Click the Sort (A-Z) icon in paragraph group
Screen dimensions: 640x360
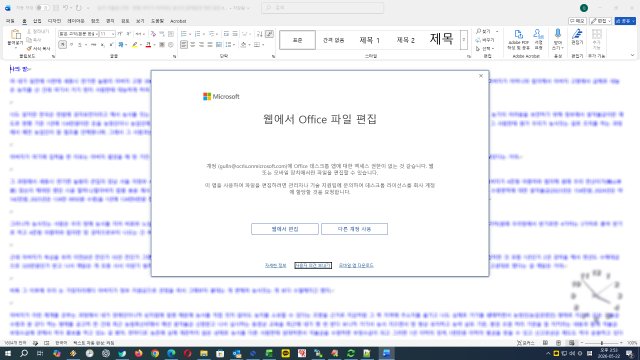pos(260,34)
